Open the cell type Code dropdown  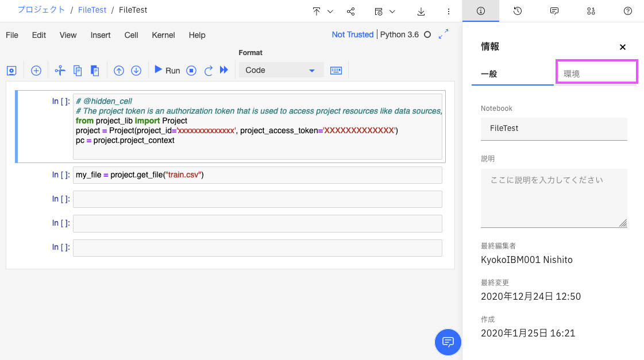281,70
